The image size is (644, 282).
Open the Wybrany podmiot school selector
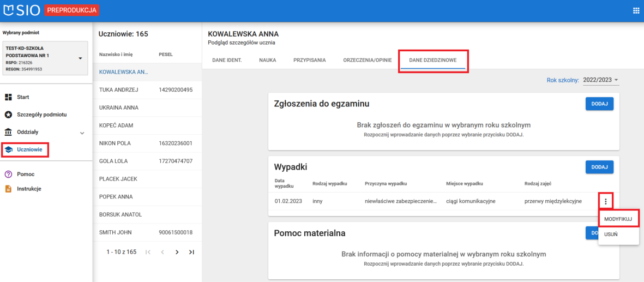pos(45,58)
